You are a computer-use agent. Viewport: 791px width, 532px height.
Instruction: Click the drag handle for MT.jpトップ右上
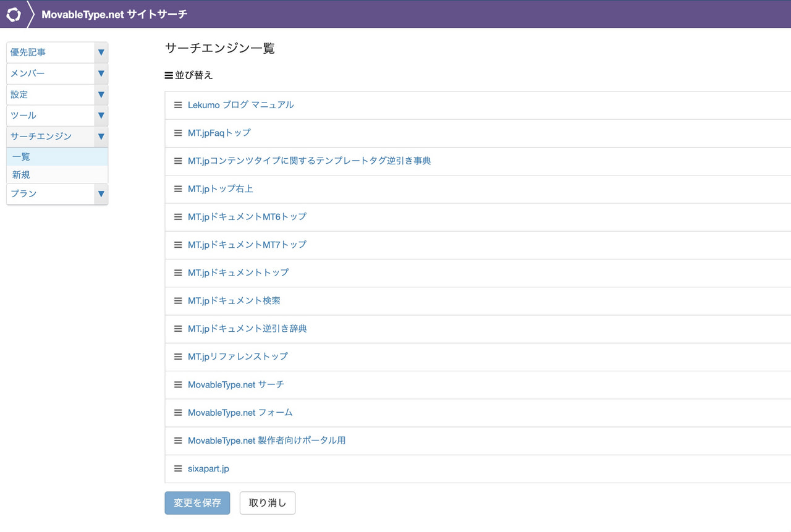pos(177,188)
